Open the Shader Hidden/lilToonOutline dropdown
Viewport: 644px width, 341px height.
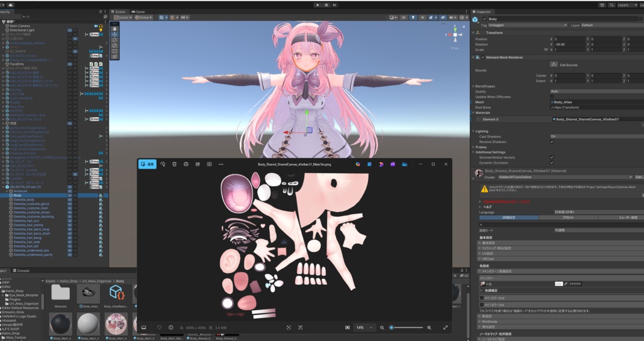[x=565, y=177]
